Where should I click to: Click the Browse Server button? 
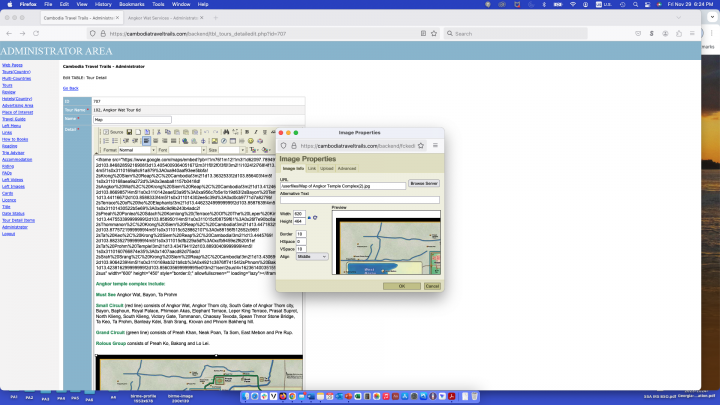point(424,185)
